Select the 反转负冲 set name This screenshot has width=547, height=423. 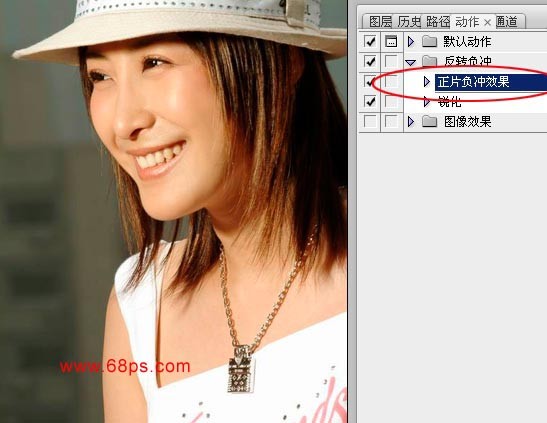(x=468, y=61)
